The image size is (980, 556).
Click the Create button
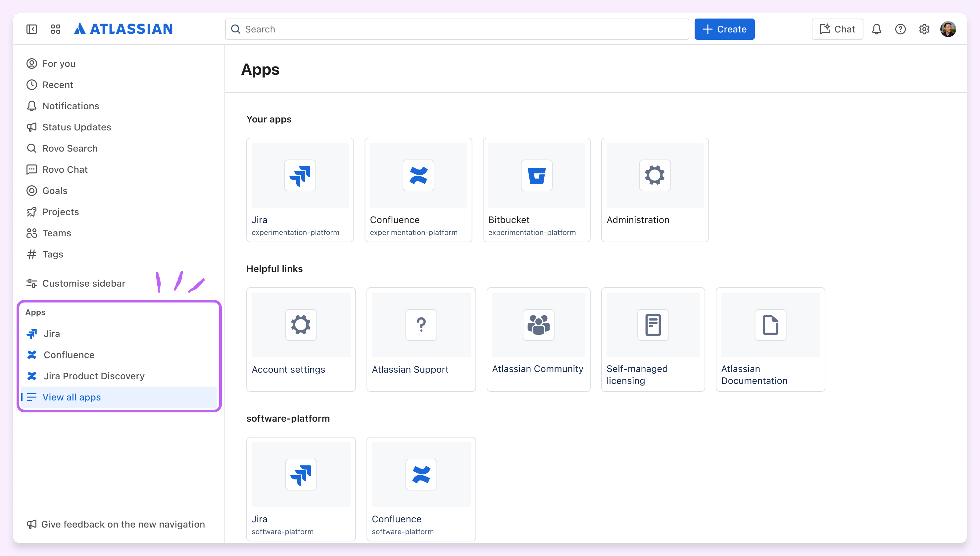[x=724, y=29]
